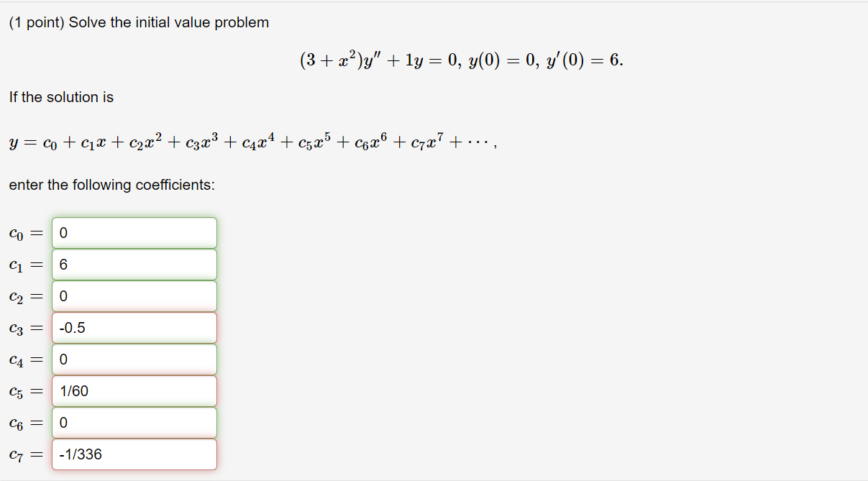The width and height of the screenshot is (868, 481).
Task: Click the problem statement heading text
Action: click(x=139, y=22)
